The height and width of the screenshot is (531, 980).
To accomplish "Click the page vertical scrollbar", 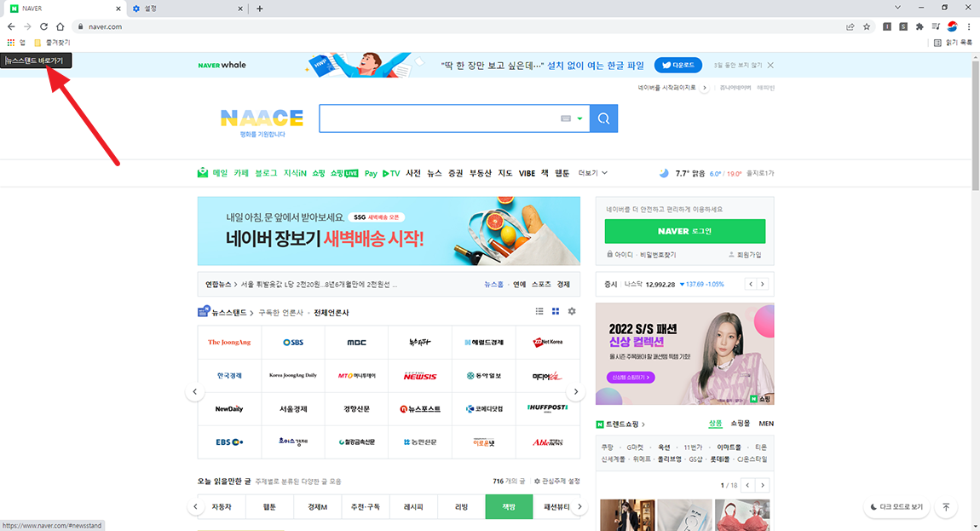I will pyautogui.click(x=976, y=125).
